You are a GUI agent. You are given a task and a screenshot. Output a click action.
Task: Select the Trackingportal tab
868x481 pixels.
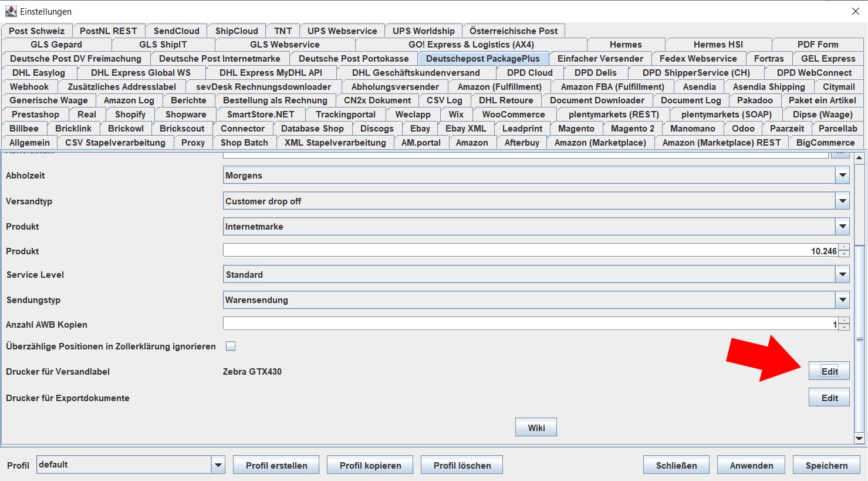pos(345,115)
